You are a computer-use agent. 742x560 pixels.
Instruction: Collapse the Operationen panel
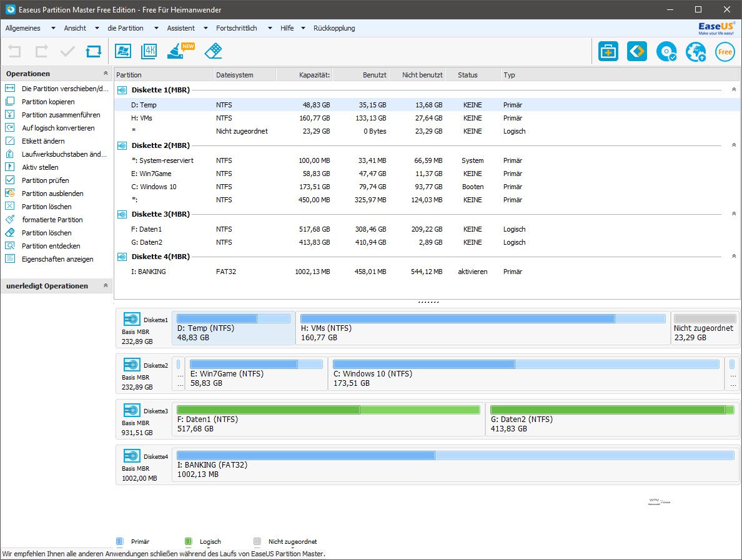pos(106,74)
